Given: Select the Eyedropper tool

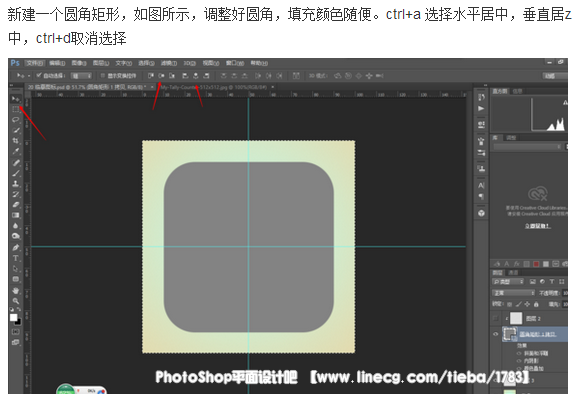Looking at the screenshot, I should 16,151.
